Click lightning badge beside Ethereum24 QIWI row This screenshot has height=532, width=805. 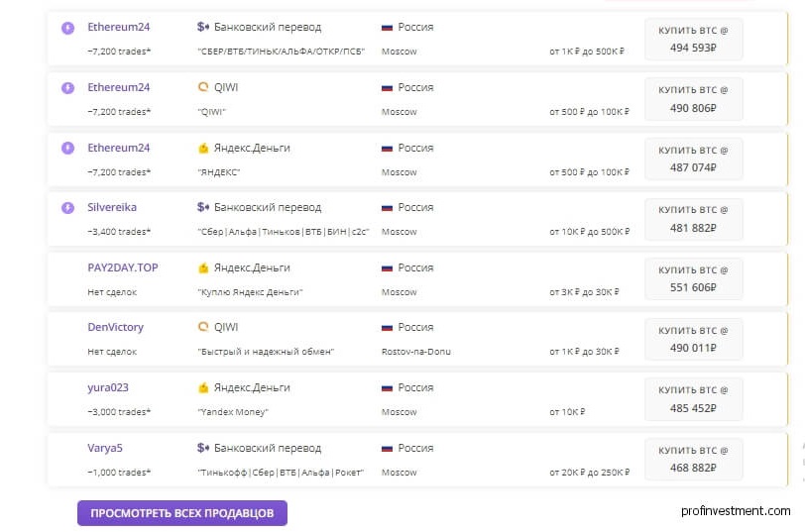click(67, 88)
